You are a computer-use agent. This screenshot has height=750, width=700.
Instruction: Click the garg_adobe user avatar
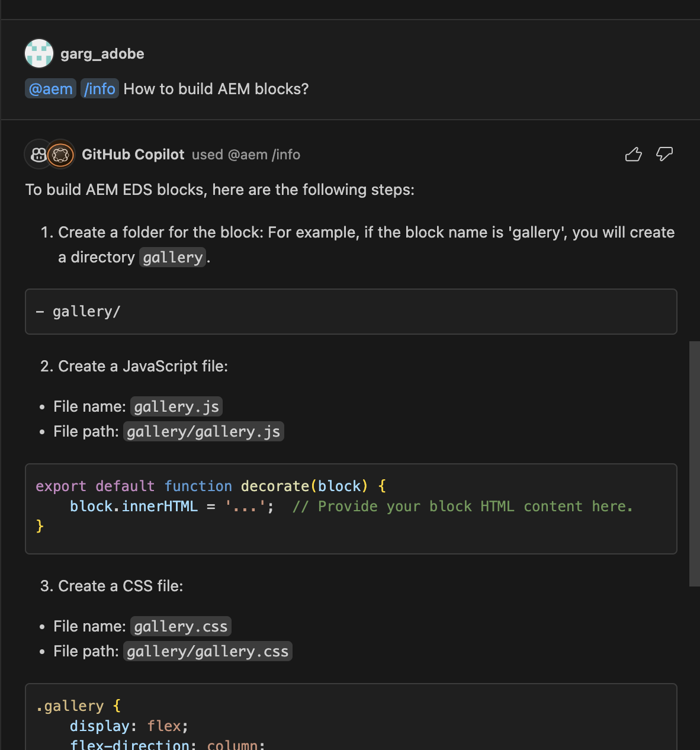pos(39,54)
